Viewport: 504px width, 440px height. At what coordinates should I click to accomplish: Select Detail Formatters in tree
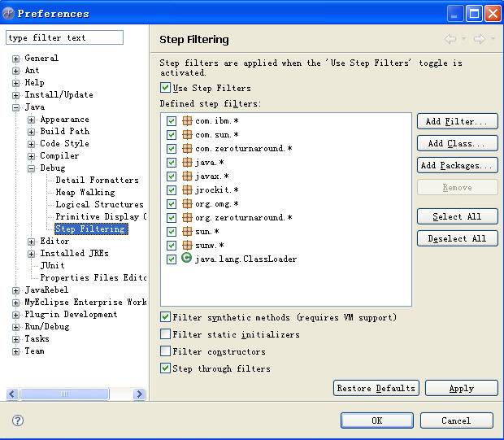[97, 180]
